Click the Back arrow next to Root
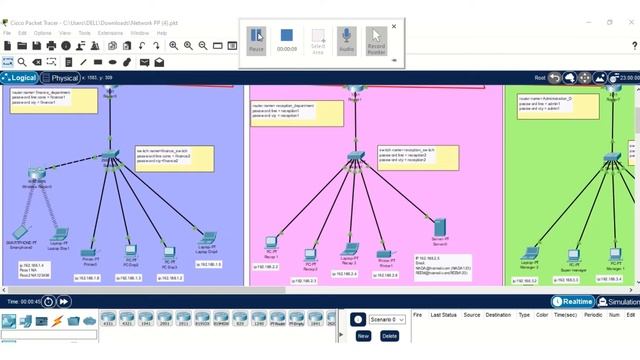This screenshot has height=360, width=640. tap(554, 78)
